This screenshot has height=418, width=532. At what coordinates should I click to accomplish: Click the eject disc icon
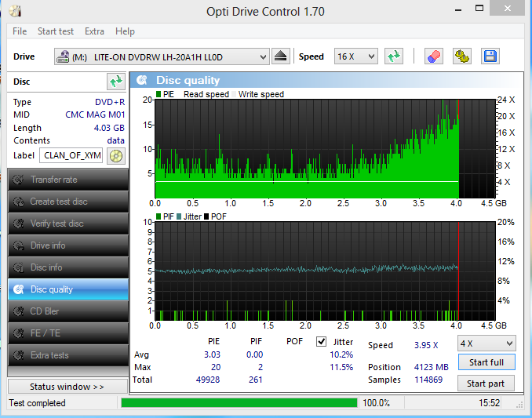click(x=281, y=56)
